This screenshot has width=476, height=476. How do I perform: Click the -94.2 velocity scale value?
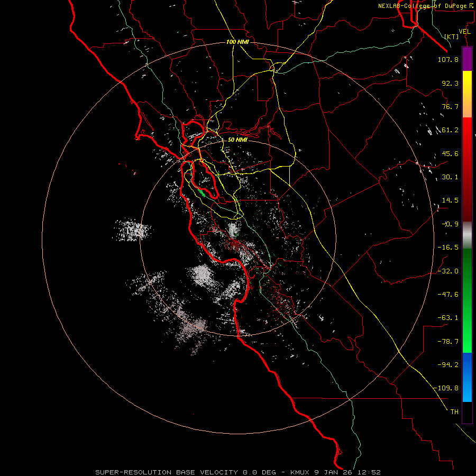pyautogui.click(x=448, y=364)
